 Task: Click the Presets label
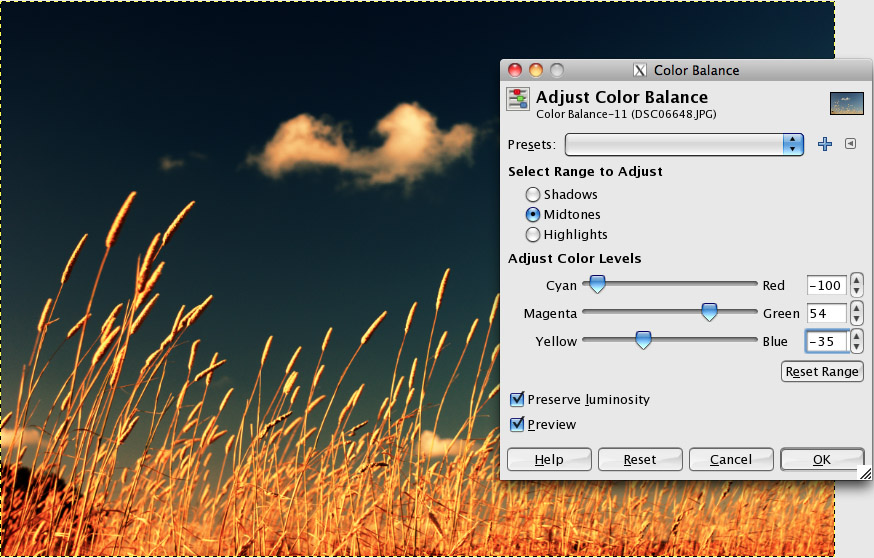532,144
